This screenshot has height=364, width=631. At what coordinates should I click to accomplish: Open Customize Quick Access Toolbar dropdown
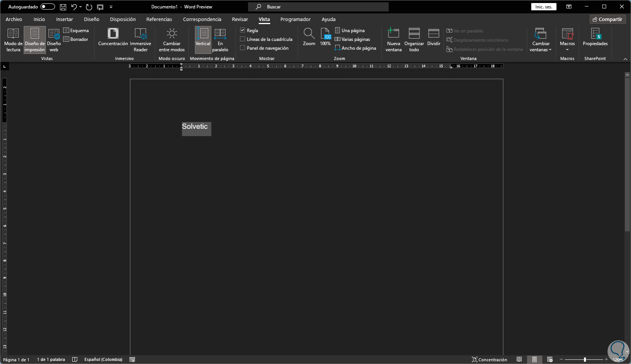point(111,7)
